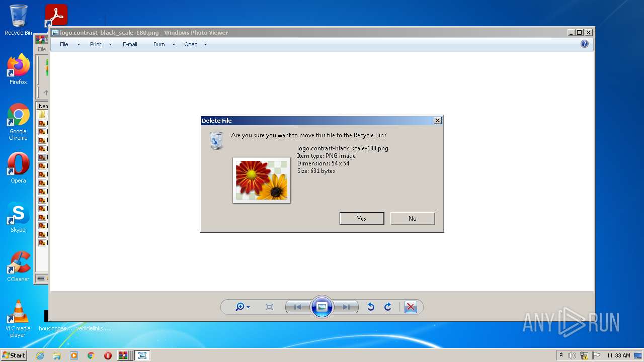Click the dropdown arrow next to Open
This screenshot has height=362, width=644.
205,45
